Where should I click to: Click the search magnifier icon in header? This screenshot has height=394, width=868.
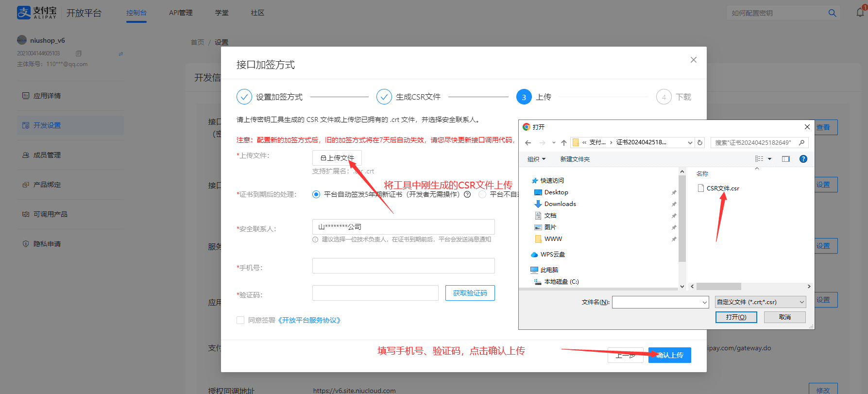(x=832, y=13)
